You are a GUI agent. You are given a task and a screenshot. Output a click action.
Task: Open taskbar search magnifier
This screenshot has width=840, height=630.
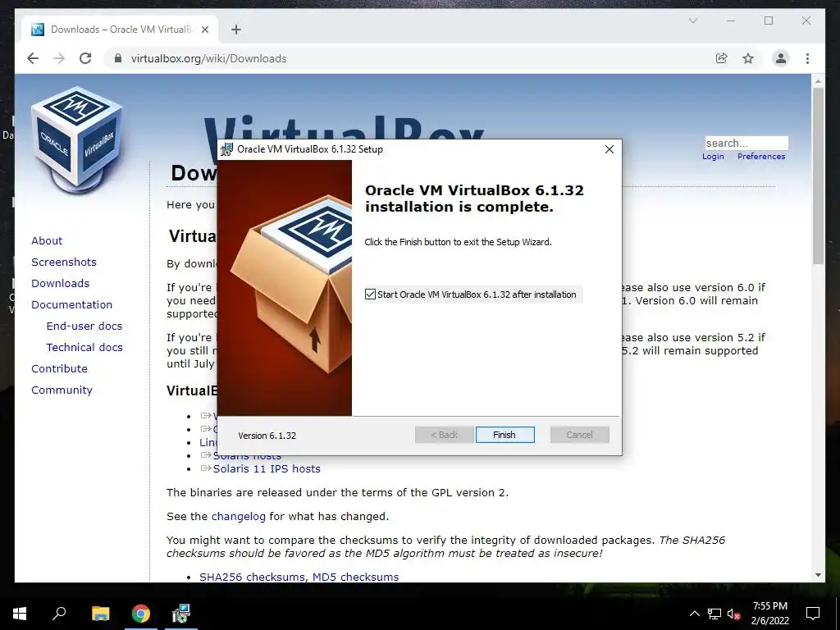pyautogui.click(x=59, y=614)
